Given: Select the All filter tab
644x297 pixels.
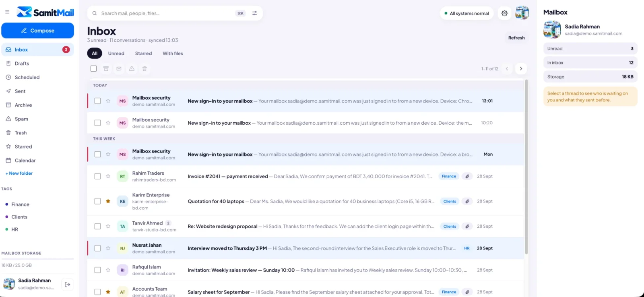Looking at the screenshot, I should (x=95, y=54).
